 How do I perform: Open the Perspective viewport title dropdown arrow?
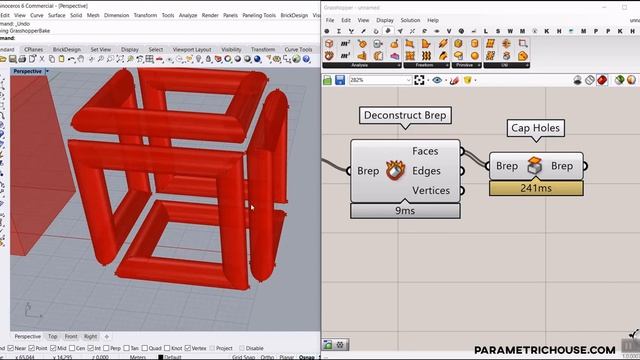pos(47,71)
